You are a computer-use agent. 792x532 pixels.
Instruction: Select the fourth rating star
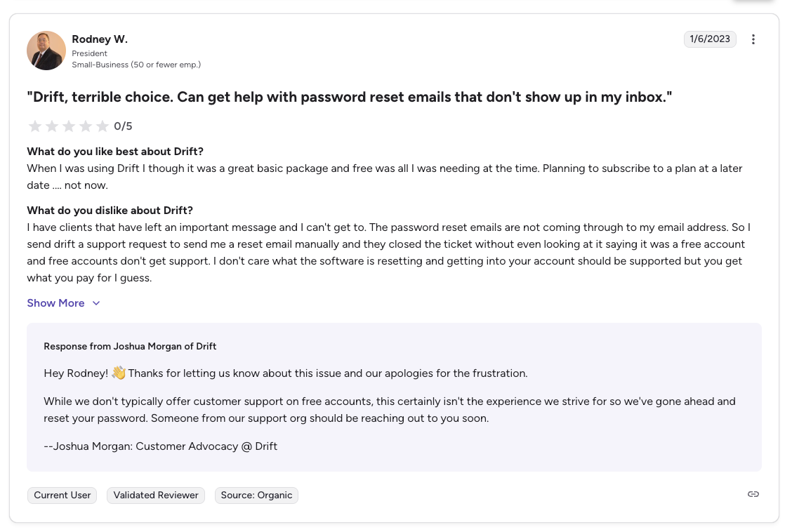(86, 126)
